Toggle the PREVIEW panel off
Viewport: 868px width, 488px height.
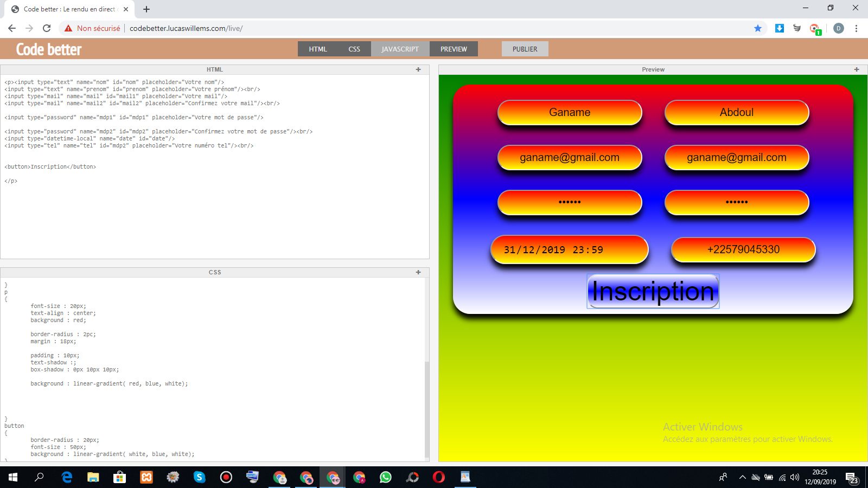454,49
